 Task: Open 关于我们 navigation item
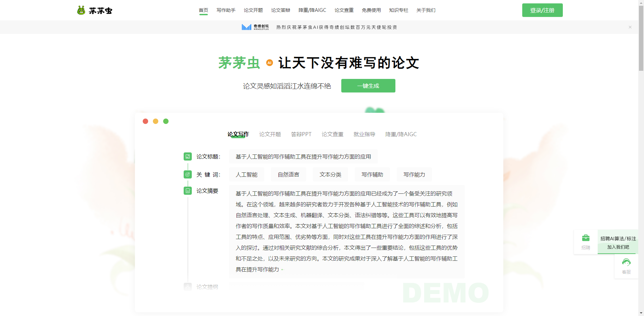pos(426,10)
